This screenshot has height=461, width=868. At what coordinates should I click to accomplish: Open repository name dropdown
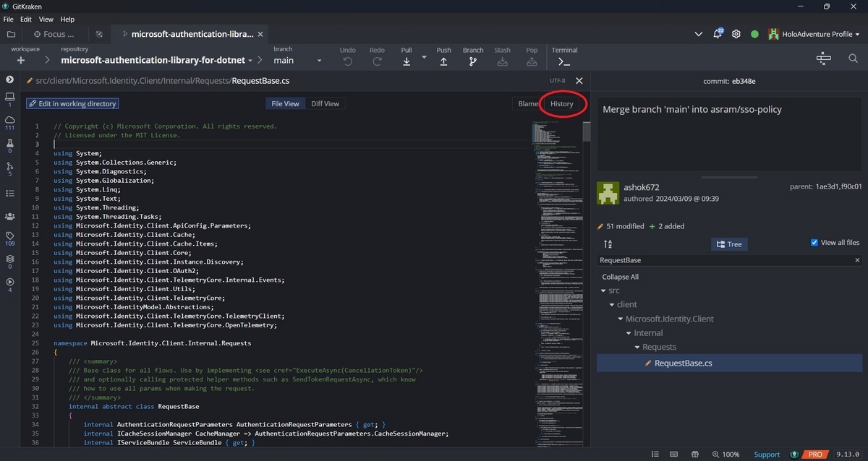click(156, 61)
